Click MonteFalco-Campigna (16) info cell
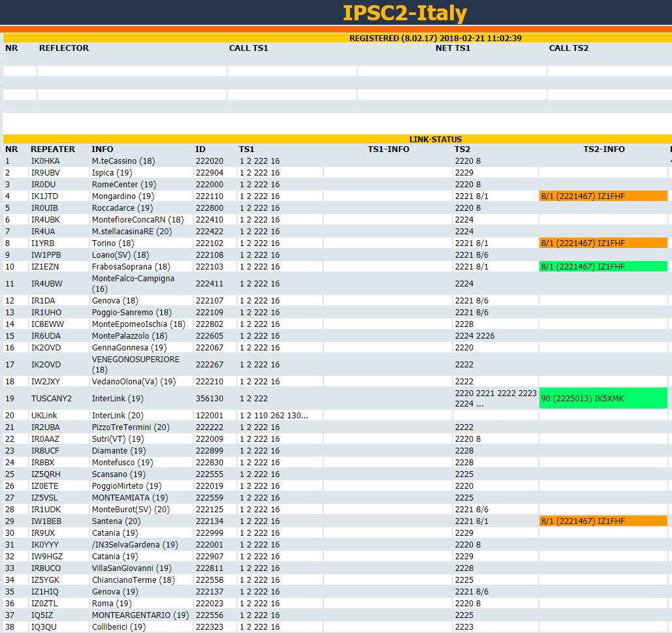Screen dimensions: 672x633 pyautogui.click(x=142, y=283)
